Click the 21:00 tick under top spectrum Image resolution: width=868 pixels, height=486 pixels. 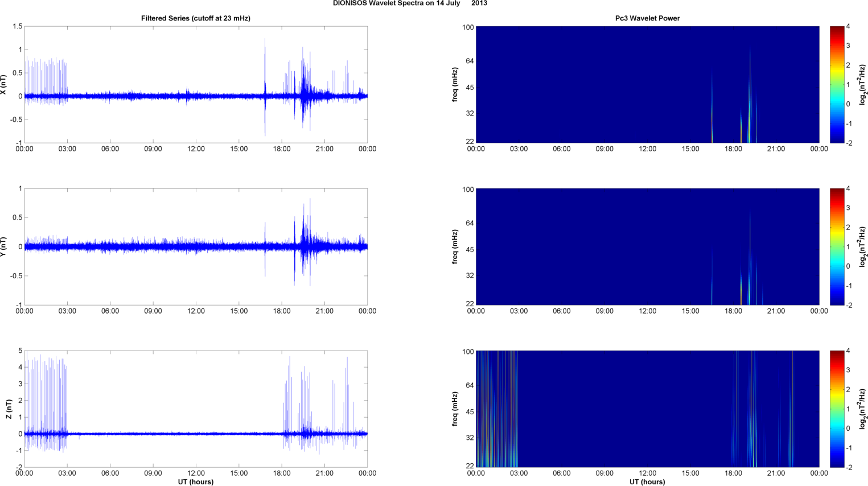click(x=776, y=149)
